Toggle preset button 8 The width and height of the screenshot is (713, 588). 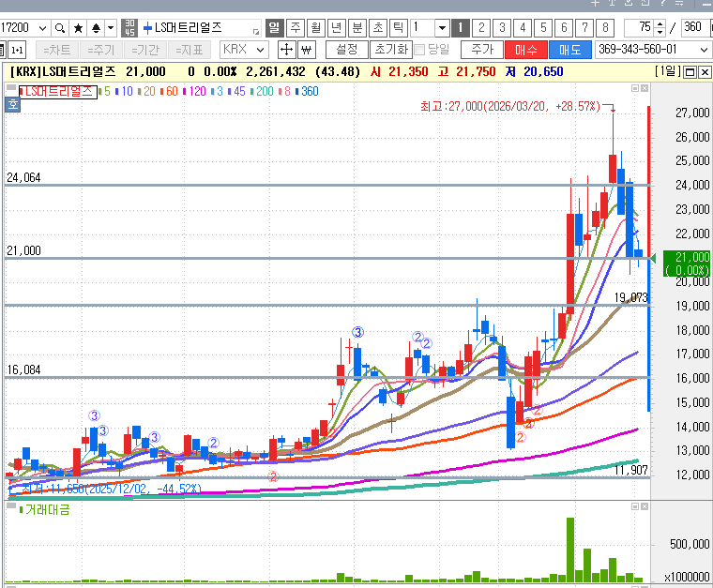(x=605, y=28)
